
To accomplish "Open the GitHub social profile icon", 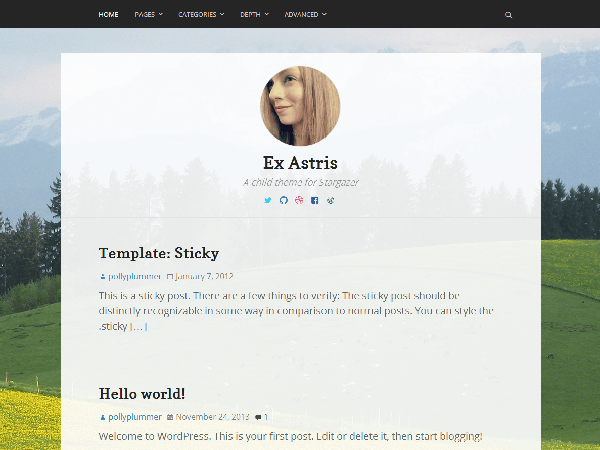I will tap(284, 200).
